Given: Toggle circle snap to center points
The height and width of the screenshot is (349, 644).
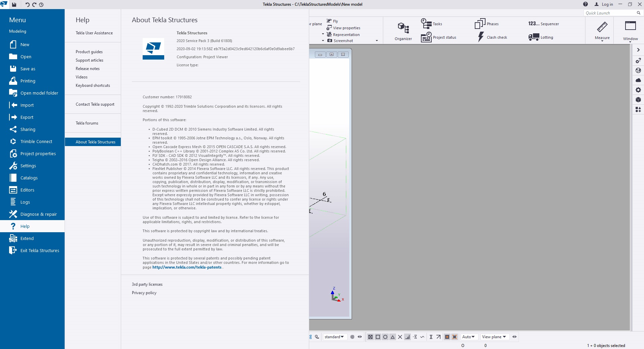Looking at the screenshot, I should [x=385, y=337].
